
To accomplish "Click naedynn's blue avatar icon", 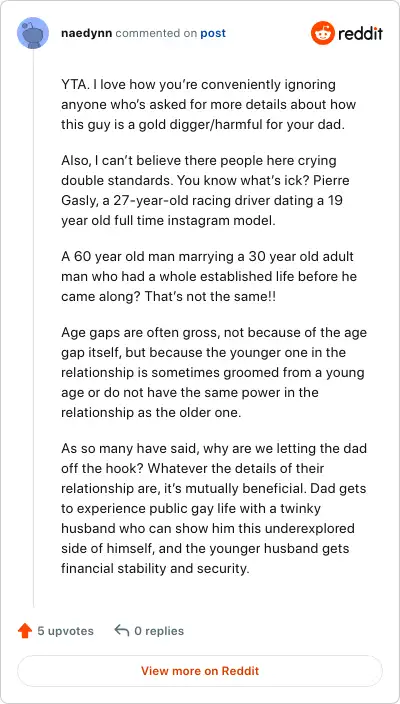I will 33,33.
